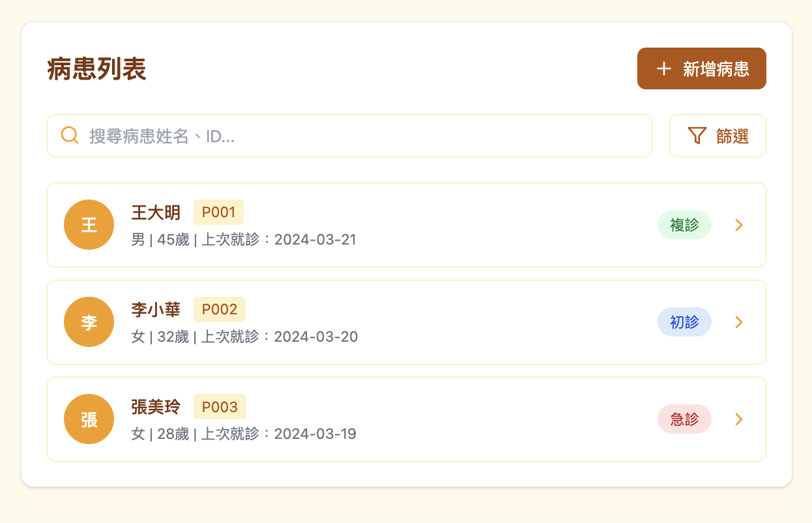
Task: Expand 張美玲's record via the chevron arrow
Action: [738, 419]
